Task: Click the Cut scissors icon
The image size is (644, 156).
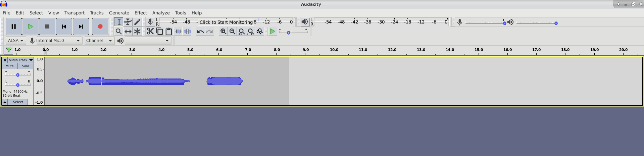Action: (x=150, y=32)
